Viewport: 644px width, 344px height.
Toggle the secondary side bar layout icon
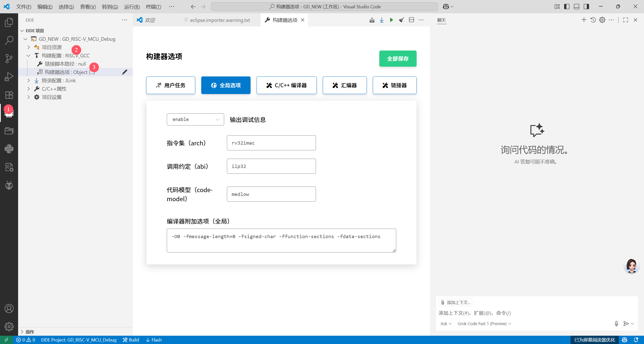586,7
